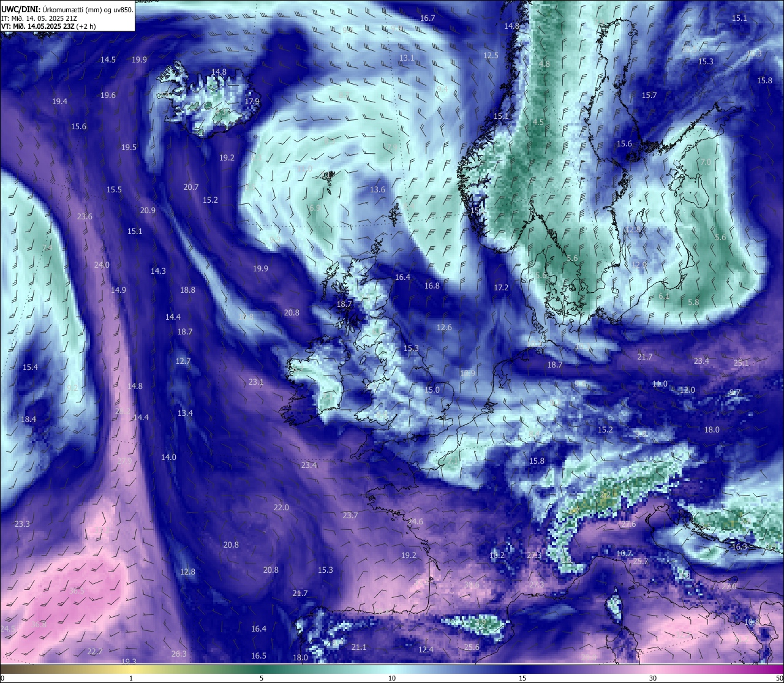The width and height of the screenshot is (784, 683).
Task: Click the color scale tick labeled 1
Action: point(131,677)
